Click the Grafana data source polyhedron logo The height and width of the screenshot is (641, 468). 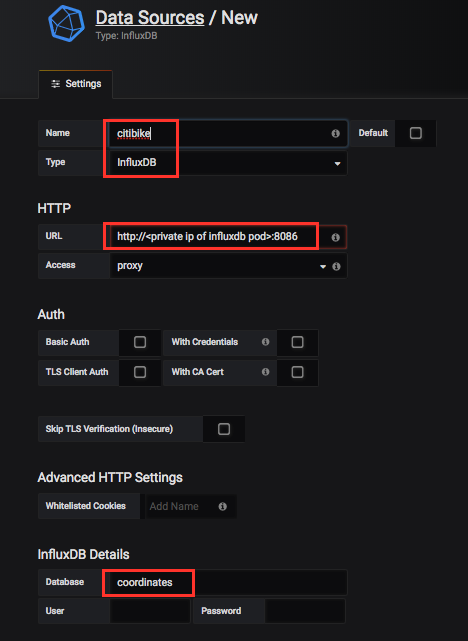(66, 23)
